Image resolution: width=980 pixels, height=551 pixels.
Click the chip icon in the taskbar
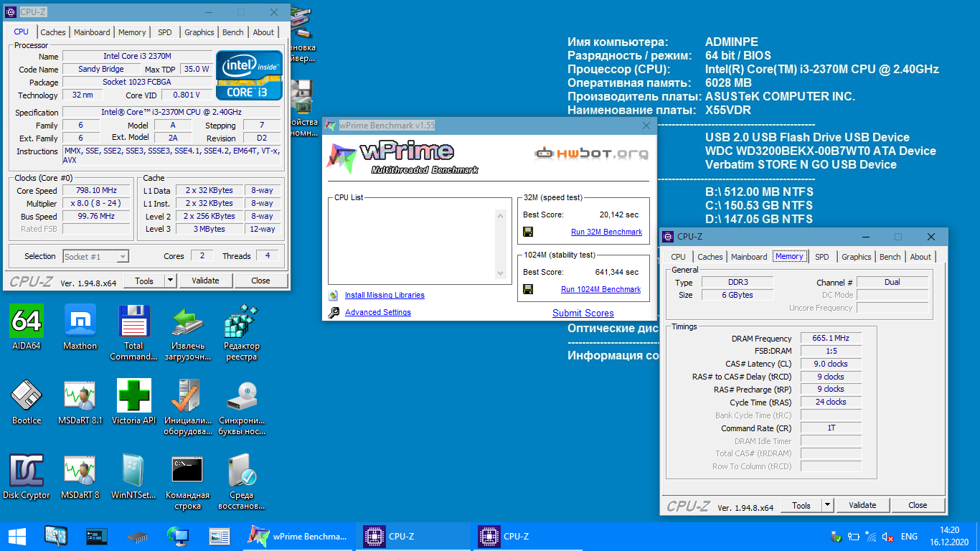point(138,536)
